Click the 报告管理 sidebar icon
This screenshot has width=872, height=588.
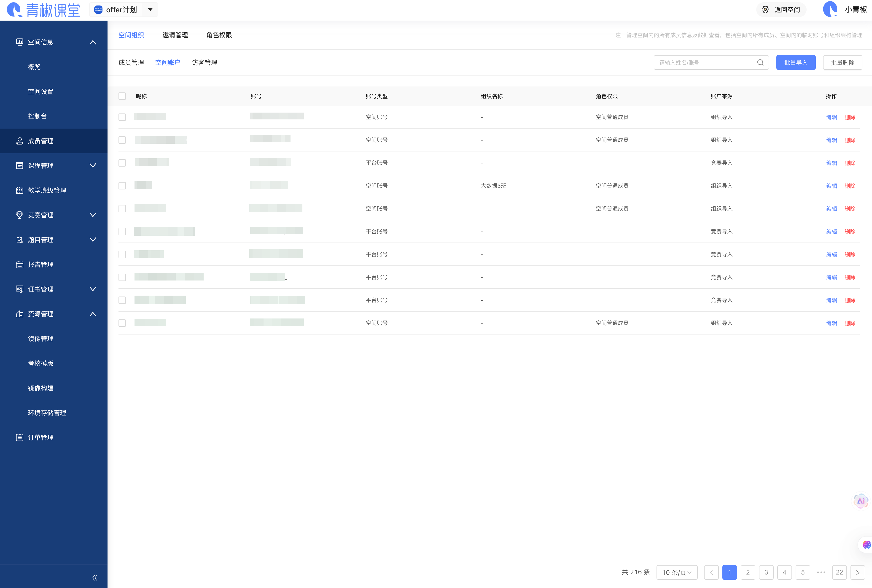click(19, 265)
